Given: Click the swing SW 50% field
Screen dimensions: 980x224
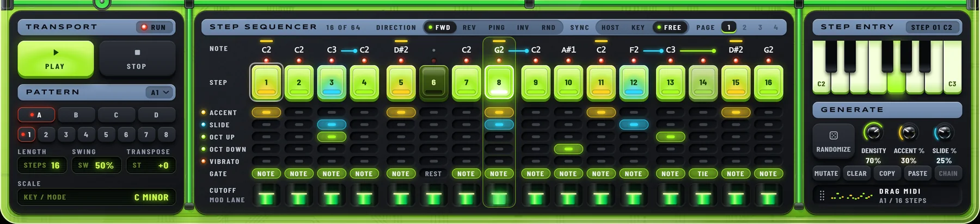Looking at the screenshot, I should click(x=96, y=165).
